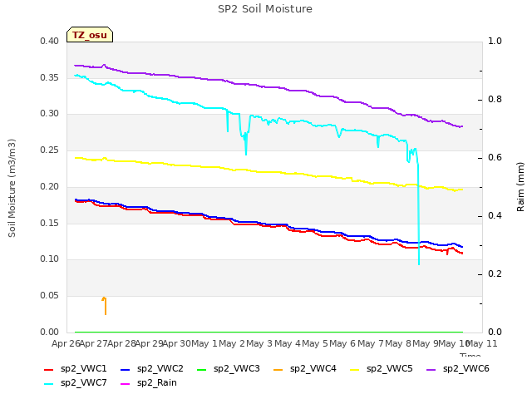Click the sp2_Rain legend label
Screen dimensions: 532x399
click(x=157, y=383)
